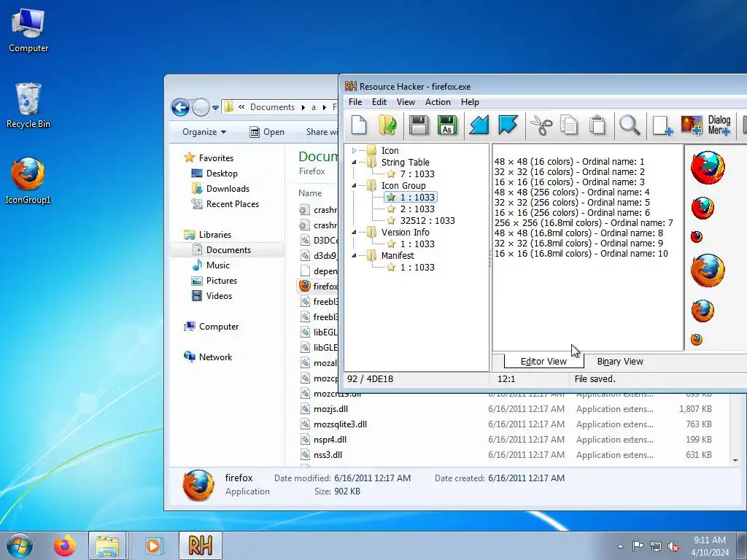Click the Back button in Explorer window
The image size is (747, 560).
click(181, 108)
